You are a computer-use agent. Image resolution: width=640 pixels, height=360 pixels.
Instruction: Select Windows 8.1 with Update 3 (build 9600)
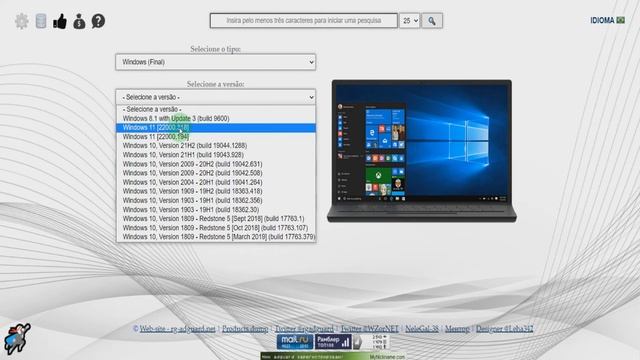coord(216,118)
